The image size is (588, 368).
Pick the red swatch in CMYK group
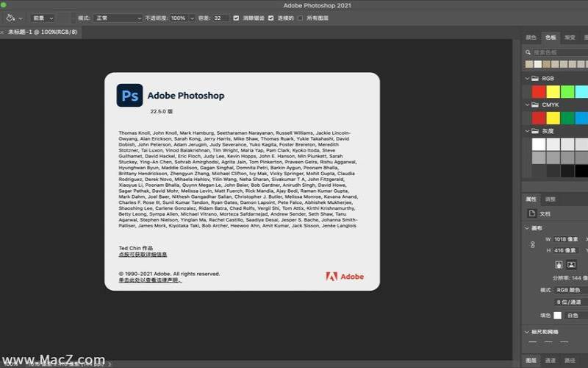(539, 118)
